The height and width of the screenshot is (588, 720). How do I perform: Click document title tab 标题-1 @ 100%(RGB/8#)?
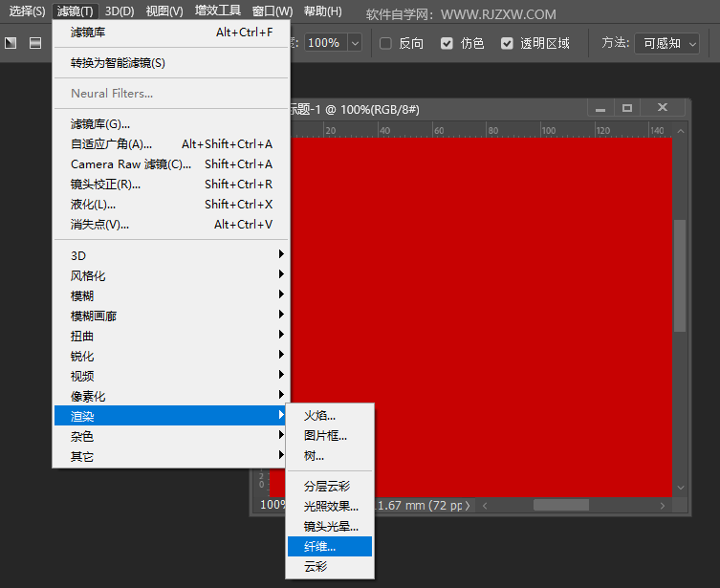(x=354, y=110)
